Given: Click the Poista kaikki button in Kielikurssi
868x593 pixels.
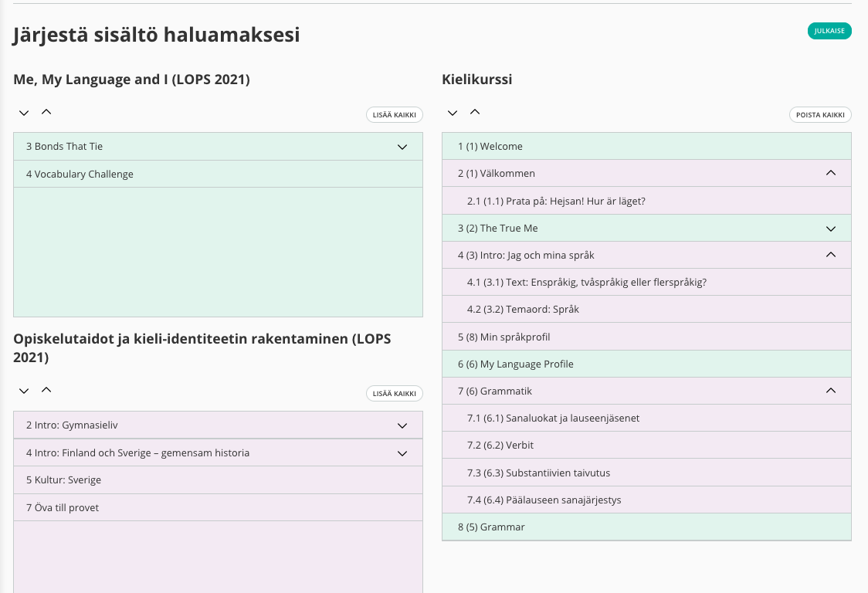Looking at the screenshot, I should tap(820, 115).
